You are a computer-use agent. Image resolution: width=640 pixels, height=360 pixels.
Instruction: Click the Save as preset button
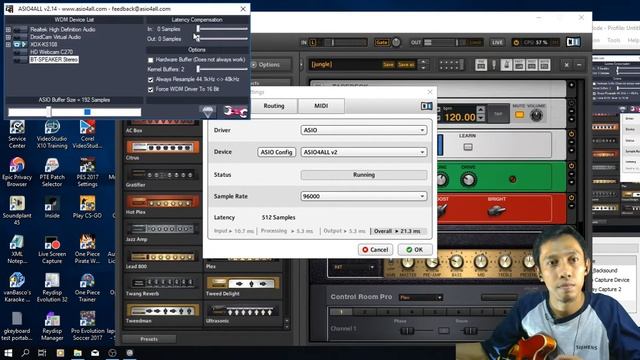coord(406,64)
